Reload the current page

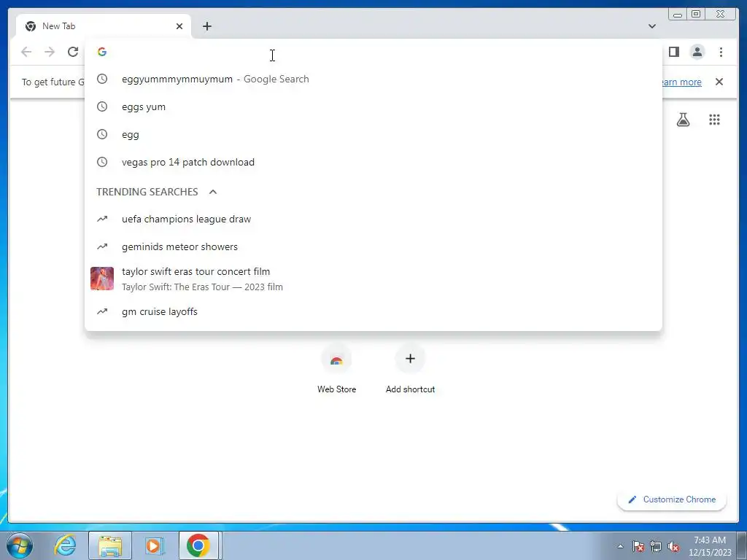pyautogui.click(x=73, y=52)
